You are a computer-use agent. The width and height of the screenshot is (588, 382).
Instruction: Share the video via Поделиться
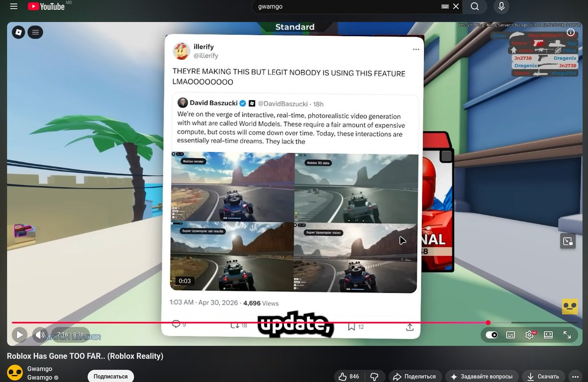click(x=415, y=377)
